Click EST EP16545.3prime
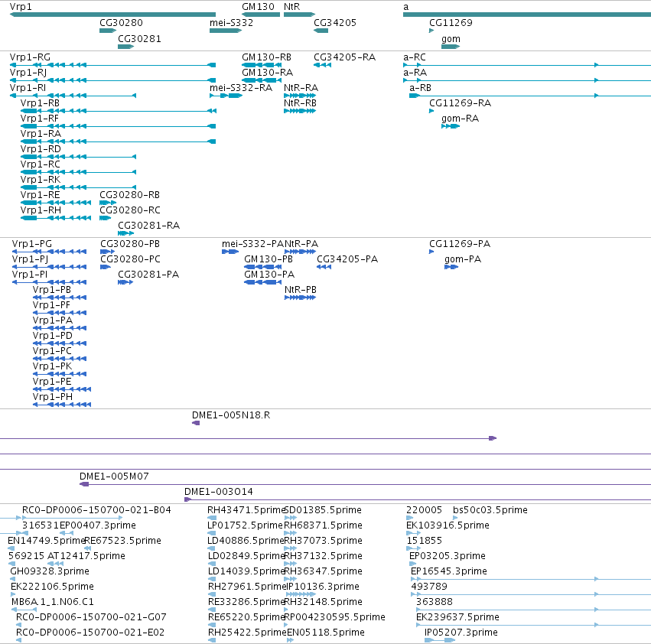651x644 pixels. (x=531, y=579)
